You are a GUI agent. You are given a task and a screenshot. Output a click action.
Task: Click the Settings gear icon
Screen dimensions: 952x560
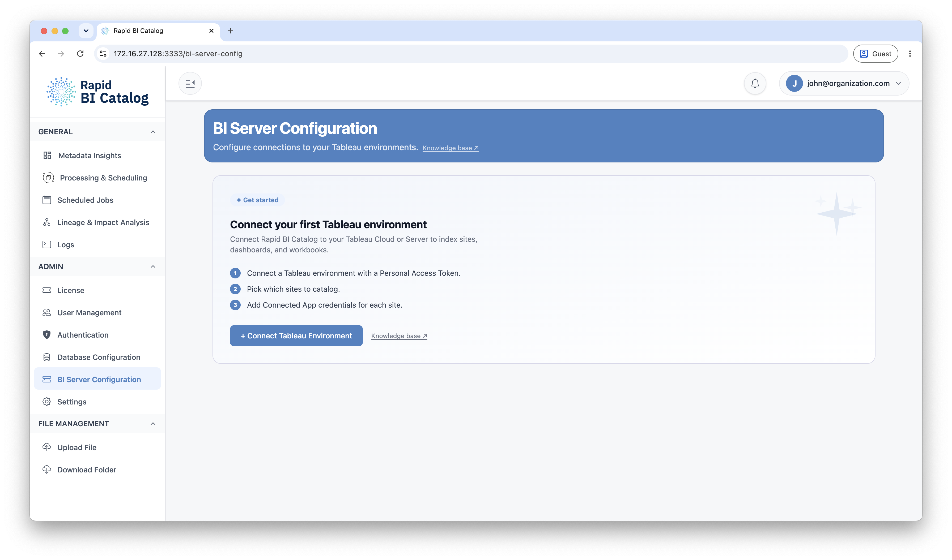pos(47,402)
